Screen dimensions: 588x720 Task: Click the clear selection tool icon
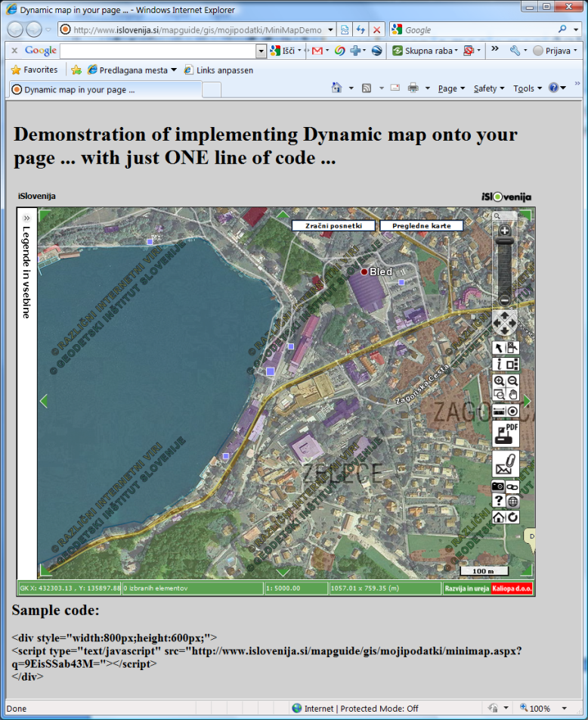(x=512, y=348)
